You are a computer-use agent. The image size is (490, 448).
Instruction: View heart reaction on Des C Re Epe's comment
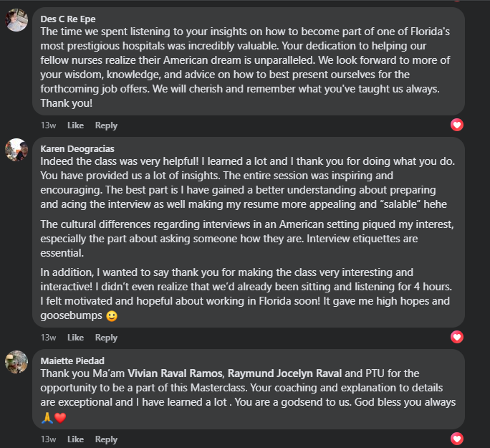tap(457, 125)
